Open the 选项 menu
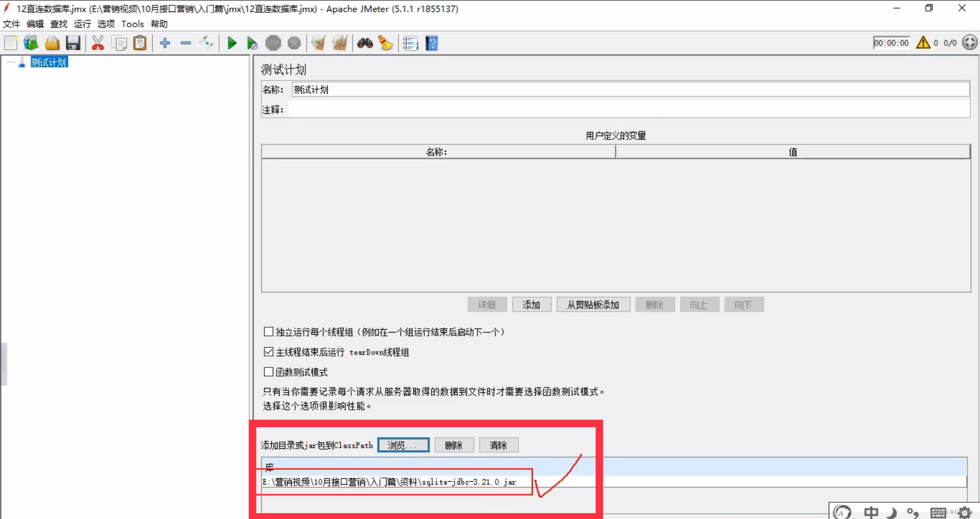Viewport: 980px width, 519px height. coord(106,24)
